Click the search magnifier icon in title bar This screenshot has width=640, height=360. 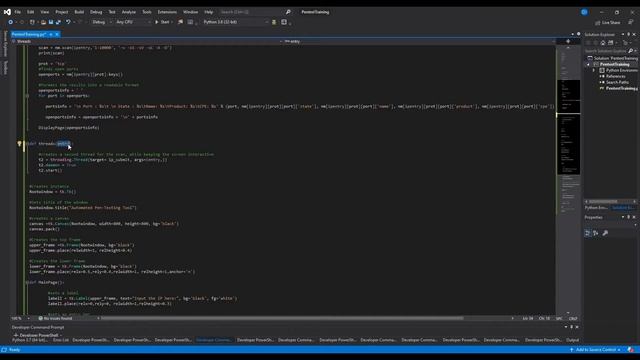[x=288, y=12]
